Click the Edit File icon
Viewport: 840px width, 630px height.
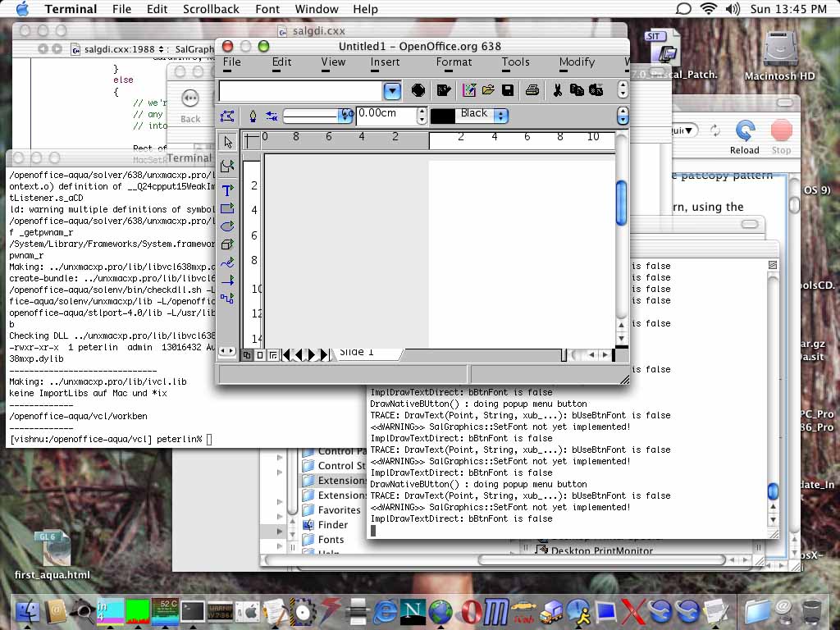[x=444, y=90]
